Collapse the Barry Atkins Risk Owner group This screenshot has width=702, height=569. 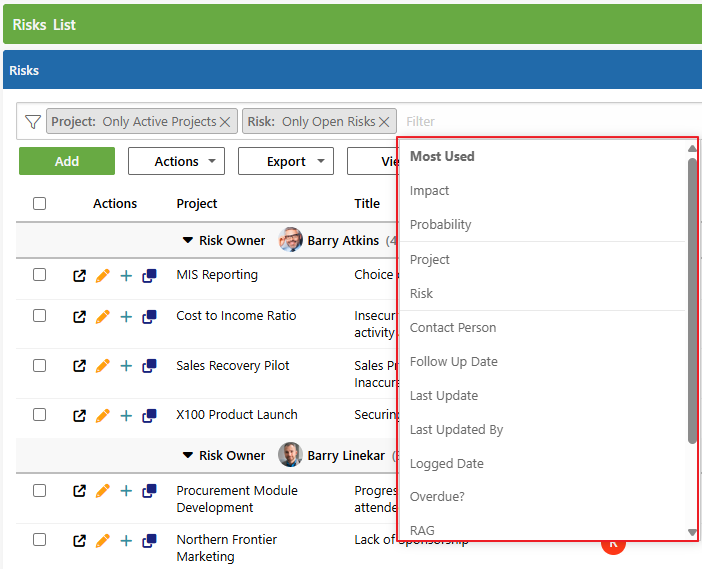point(188,241)
